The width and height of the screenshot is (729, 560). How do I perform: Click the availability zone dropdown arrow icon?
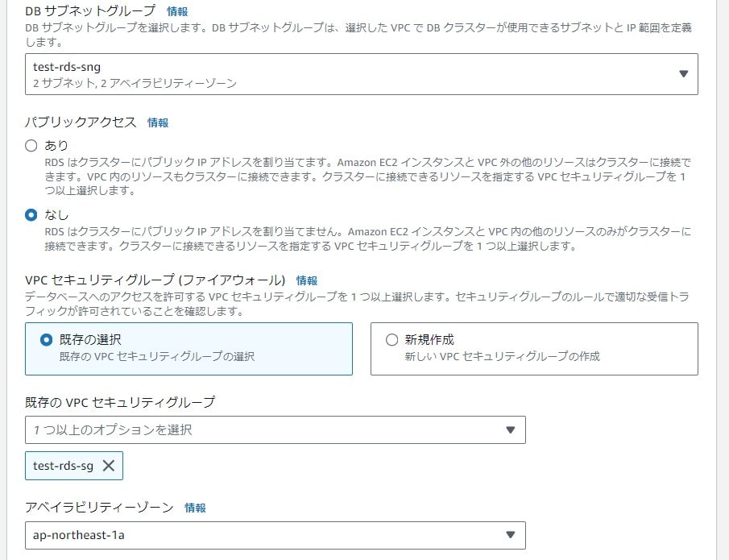pos(511,535)
